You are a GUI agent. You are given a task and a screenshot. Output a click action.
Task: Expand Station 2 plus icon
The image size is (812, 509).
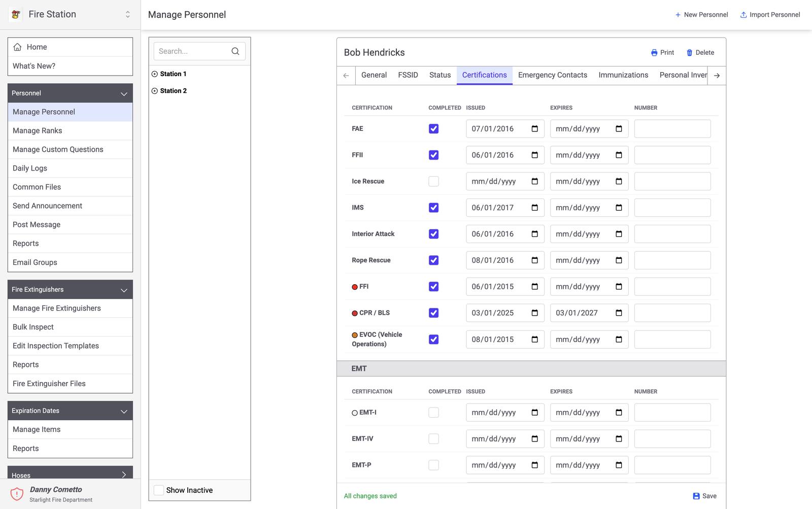click(x=155, y=91)
